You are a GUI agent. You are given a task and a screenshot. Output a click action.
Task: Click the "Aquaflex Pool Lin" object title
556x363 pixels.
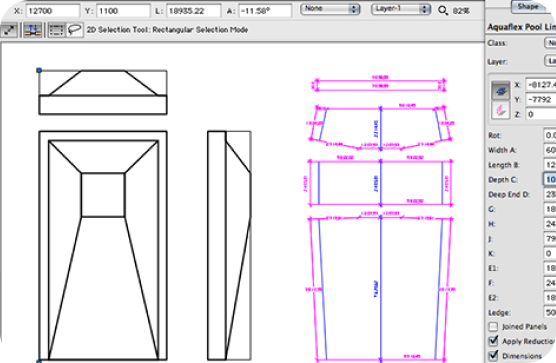tap(522, 27)
